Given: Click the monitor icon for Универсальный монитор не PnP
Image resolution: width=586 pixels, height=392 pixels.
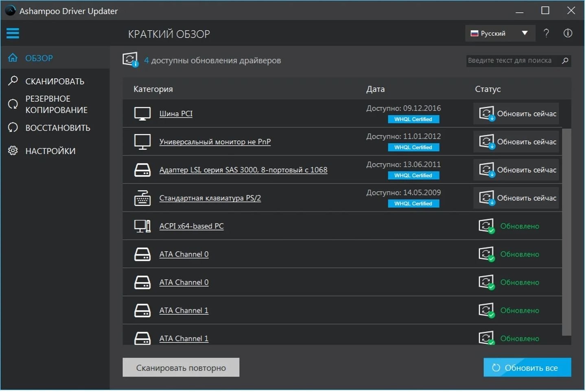Looking at the screenshot, I should pyautogui.click(x=142, y=142).
